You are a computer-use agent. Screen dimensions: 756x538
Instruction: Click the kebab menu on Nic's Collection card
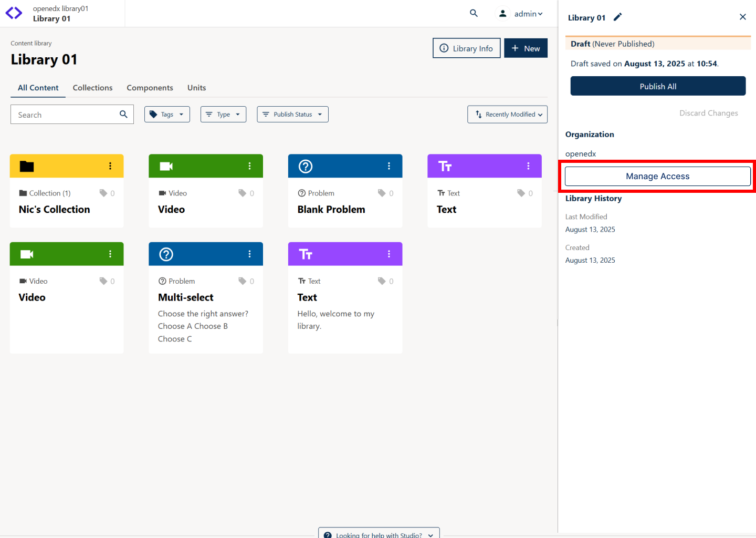(110, 166)
